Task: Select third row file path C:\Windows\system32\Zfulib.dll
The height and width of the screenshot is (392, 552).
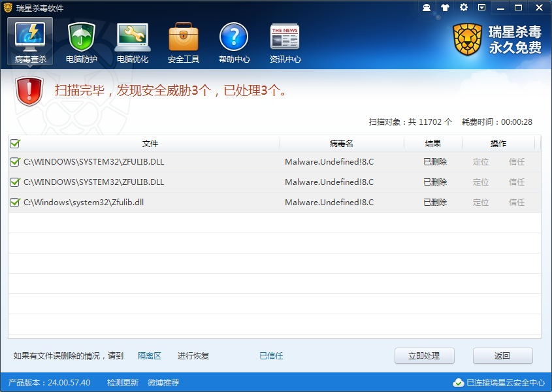Action: tap(84, 203)
